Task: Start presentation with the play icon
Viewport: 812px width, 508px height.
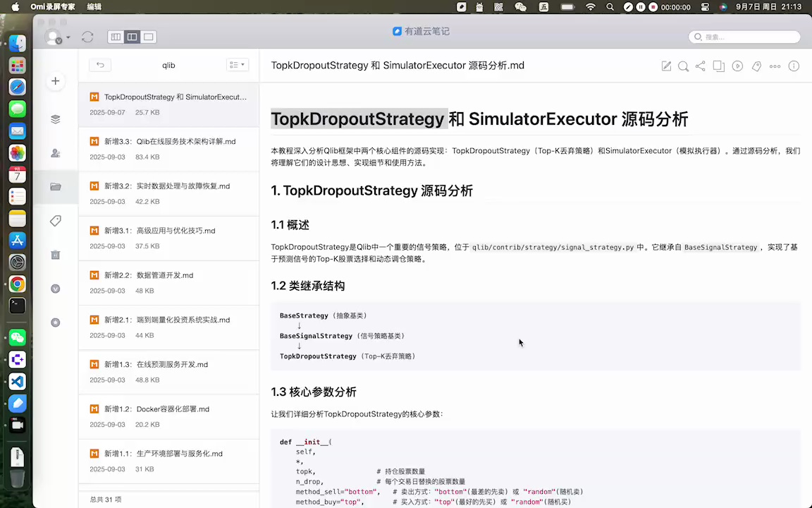Action: (736, 66)
